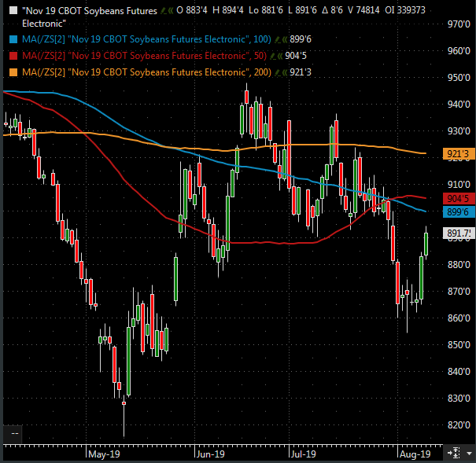
Task: Click the blue 100-period MA color swatch
Action: tap(13, 39)
